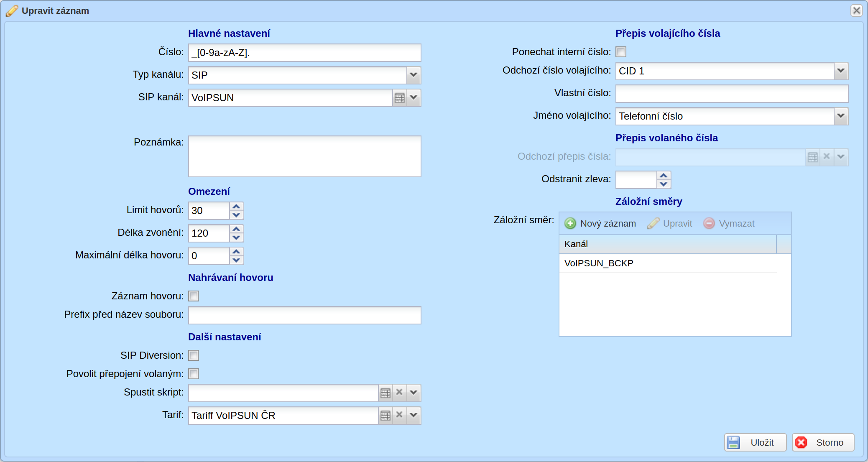Decrease Limit hovorů with down arrow
The width and height of the screenshot is (868, 462).
click(236, 215)
